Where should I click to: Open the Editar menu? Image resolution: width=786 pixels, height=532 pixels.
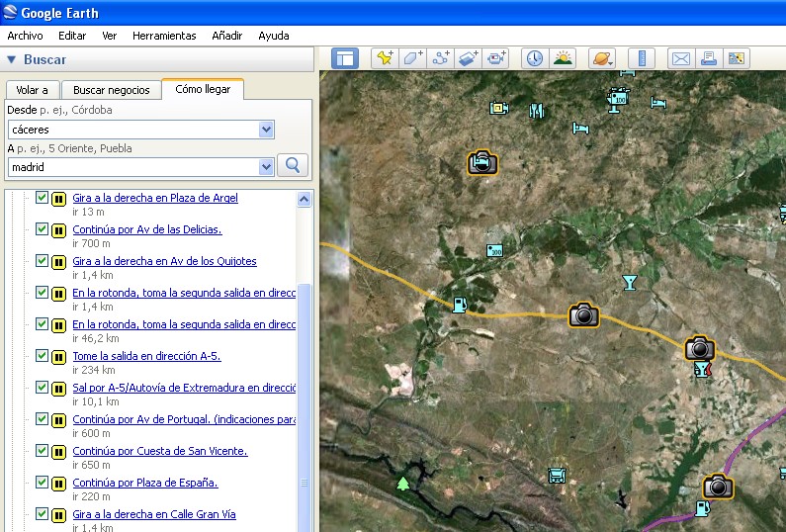coord(72,36)
